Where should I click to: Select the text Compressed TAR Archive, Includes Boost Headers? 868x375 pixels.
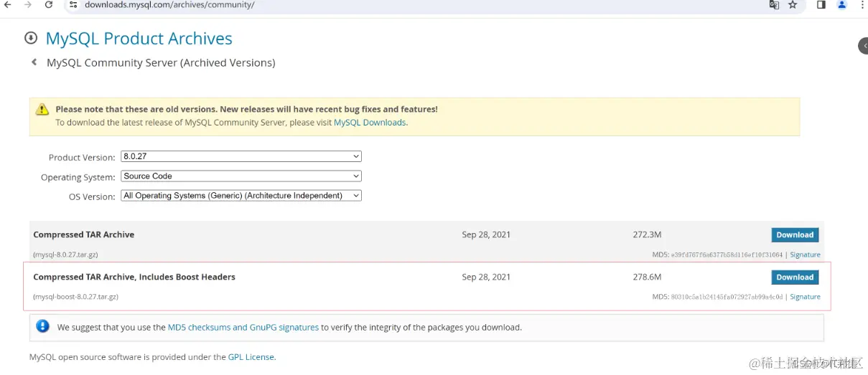coord(134,277)
